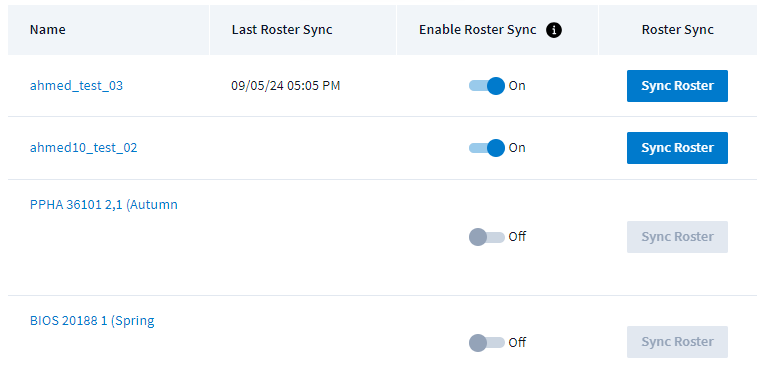
Task: Disable roster sync toggle for ahmed_test_03
Action: click(487, 86)
